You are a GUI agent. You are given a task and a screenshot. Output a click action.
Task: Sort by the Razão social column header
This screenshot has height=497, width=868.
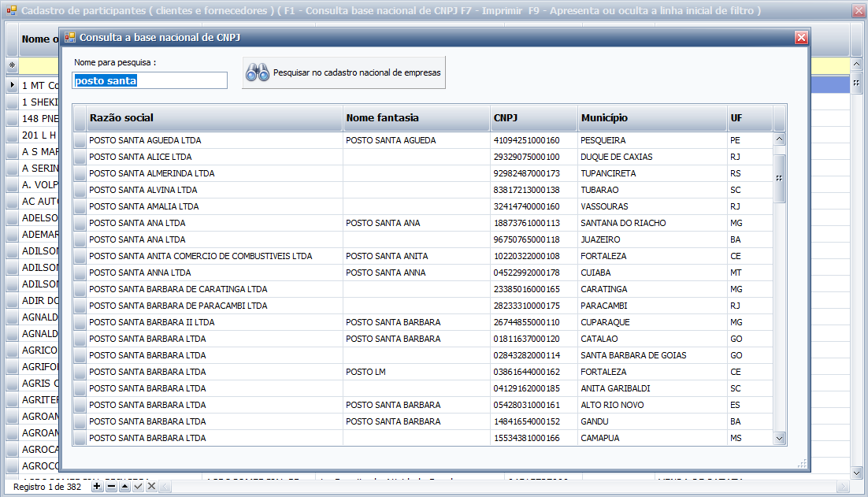click(215, 118)
